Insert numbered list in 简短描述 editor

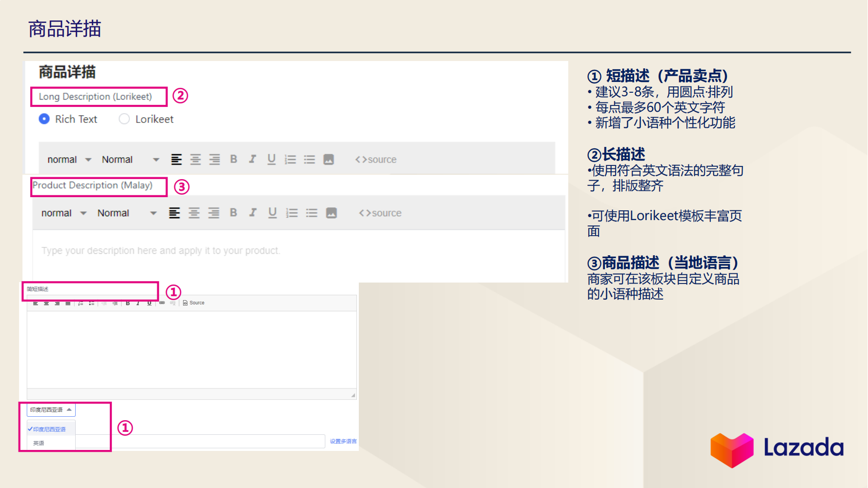pos(81,303)
